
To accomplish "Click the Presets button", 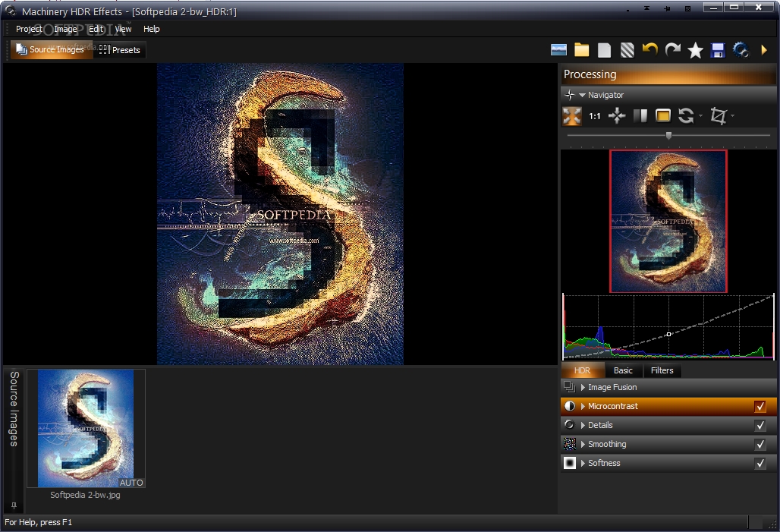I will (x=120, y=50).
